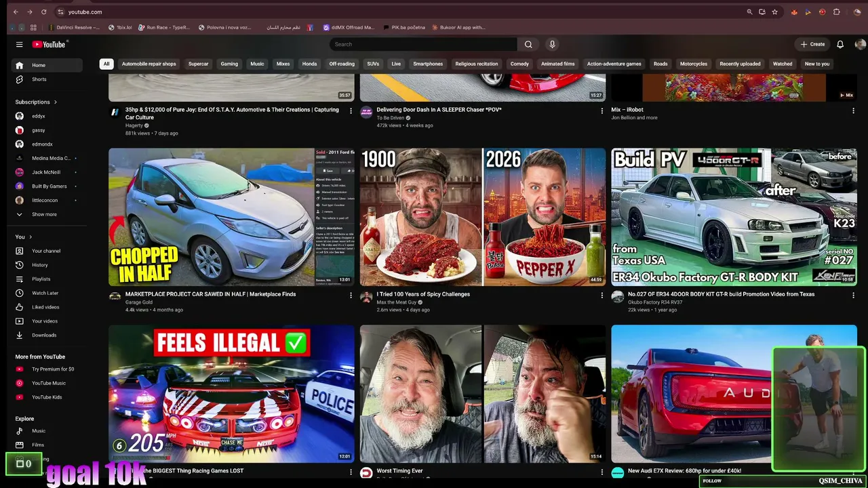The height and width of the screenshot is (488, 868).
Task: Click the YouTube search input field
Action: coord(424,45)
